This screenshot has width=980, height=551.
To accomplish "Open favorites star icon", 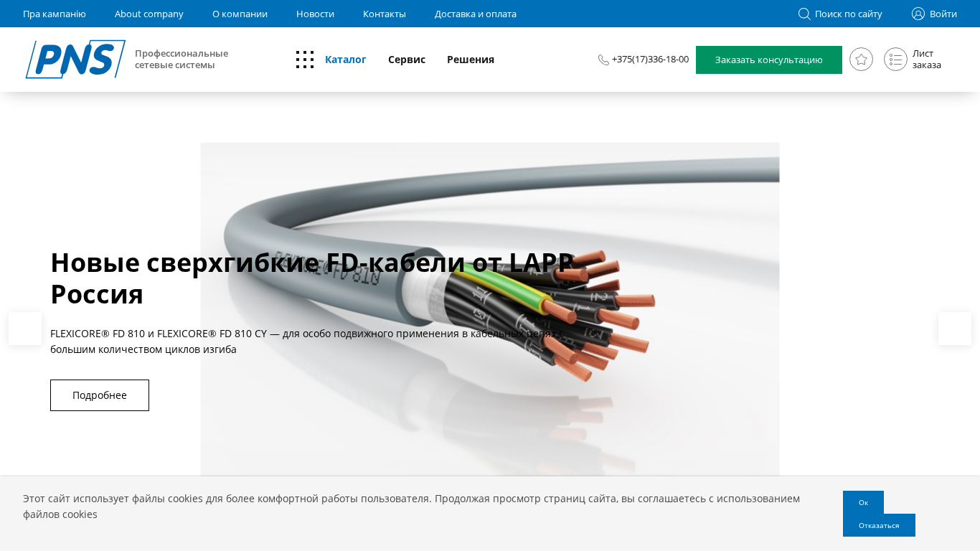I will pyautogui.click(x=861, y=60).
